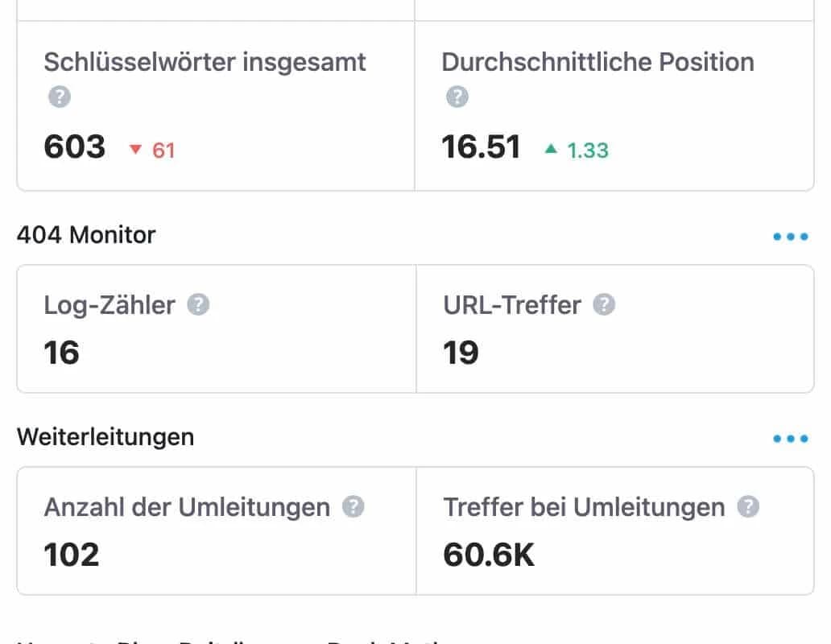
Task: Select the Weiterleitungen section title
Action: 105,437
